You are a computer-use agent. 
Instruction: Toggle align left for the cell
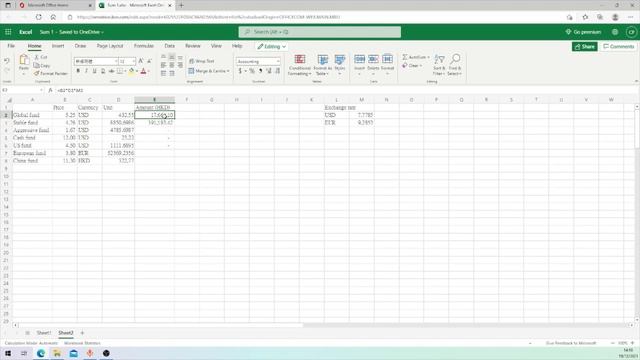click(163, 65)
